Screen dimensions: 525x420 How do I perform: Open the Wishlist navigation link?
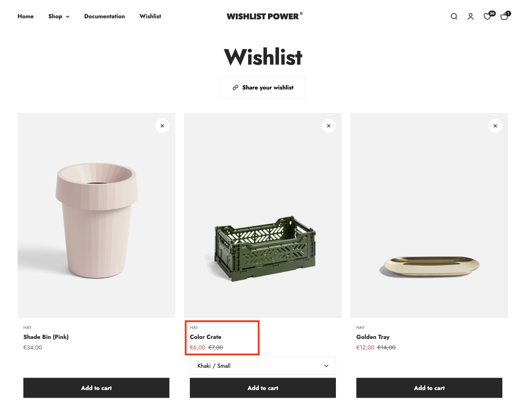coord(150,16)
